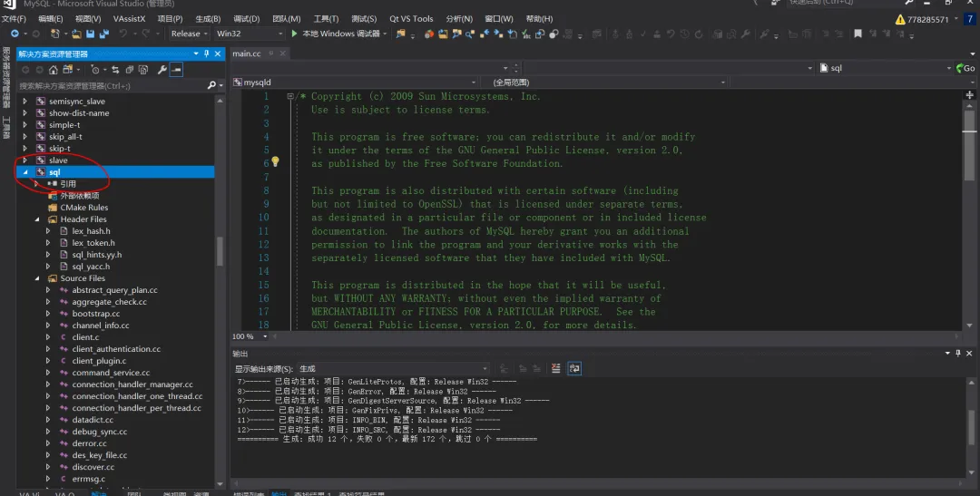Click the Solution Explorer vertical scrollbar

(x=219, y=250)
